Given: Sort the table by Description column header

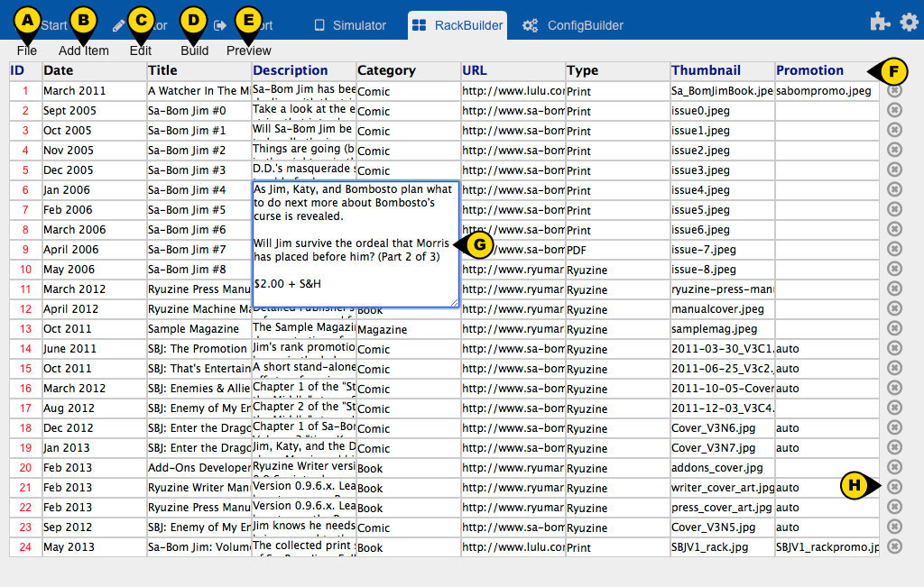Looking at the screenshot, I should click(291, 70).
